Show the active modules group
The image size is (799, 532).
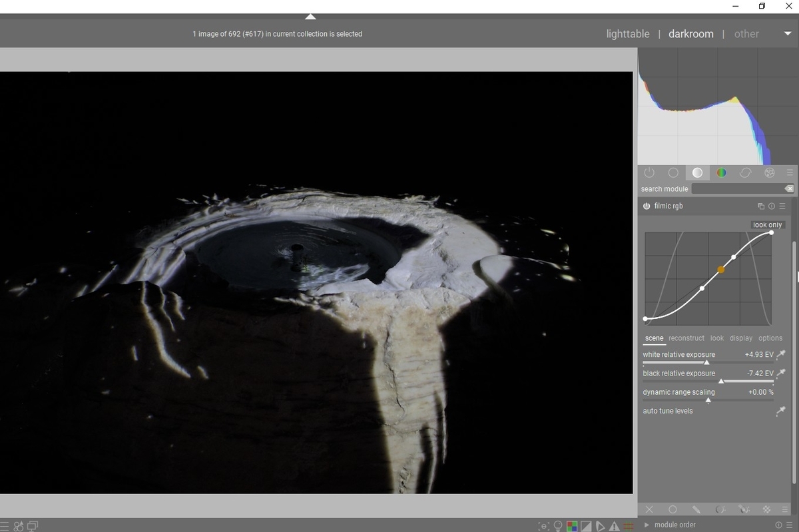649,172
